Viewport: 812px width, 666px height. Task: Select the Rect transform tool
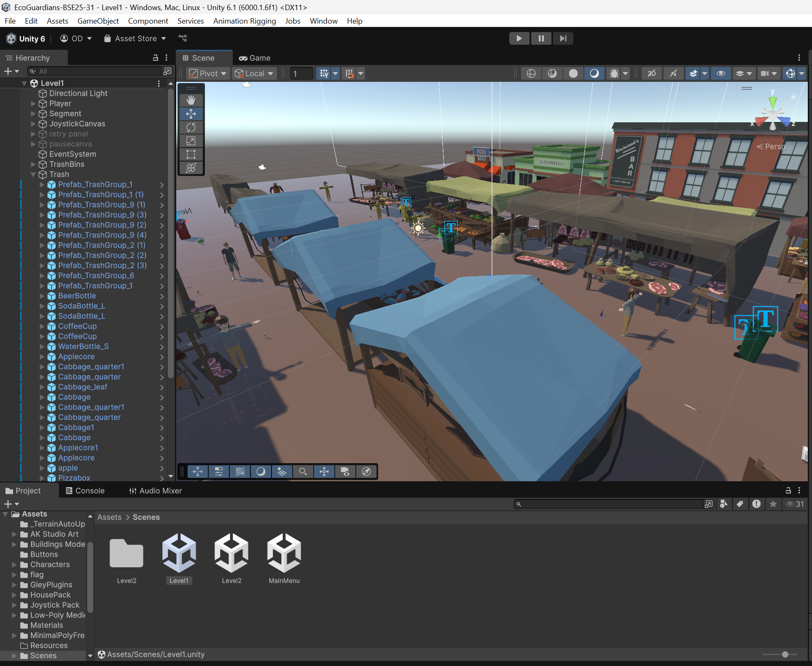coord(191,154)
